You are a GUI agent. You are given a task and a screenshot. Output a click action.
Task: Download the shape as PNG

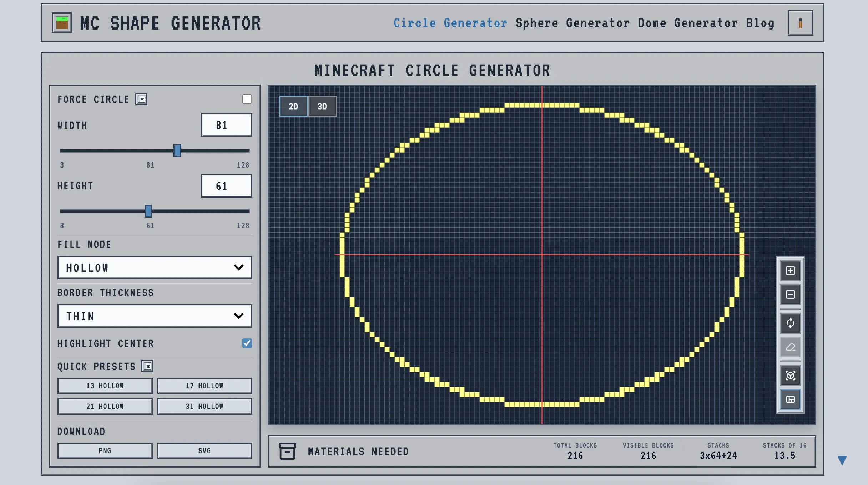coord(105,451)
